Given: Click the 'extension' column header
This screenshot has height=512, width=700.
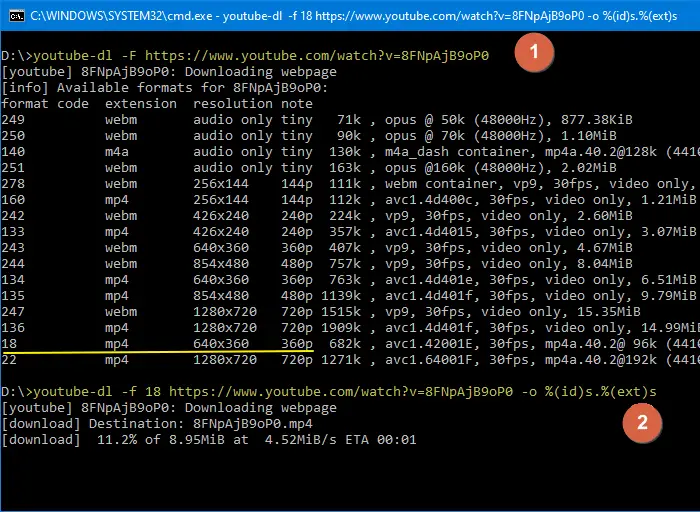Looking at the screenshot, I should point(141,104).
